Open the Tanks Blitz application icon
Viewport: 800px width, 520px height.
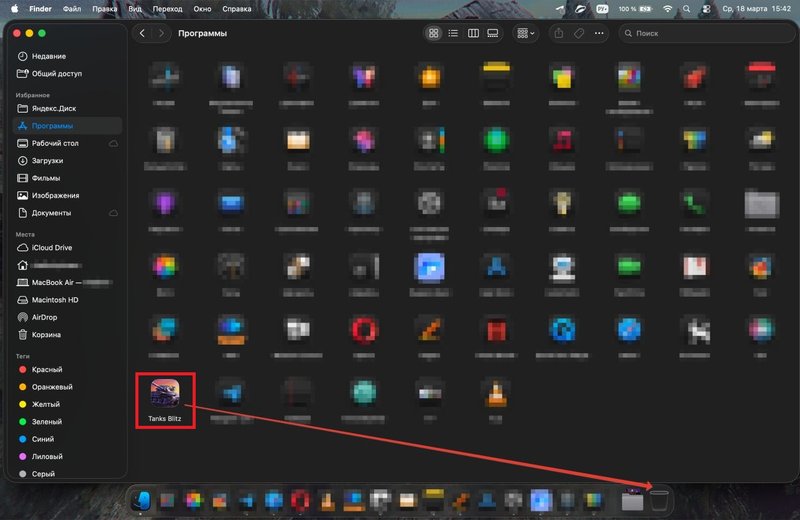pyautogui.click(x=165, y=392)
